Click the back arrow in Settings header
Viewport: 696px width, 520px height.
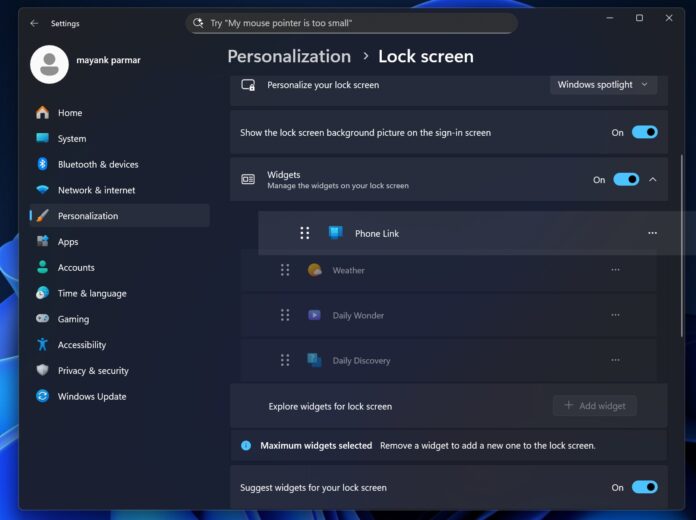pos(34,23)
